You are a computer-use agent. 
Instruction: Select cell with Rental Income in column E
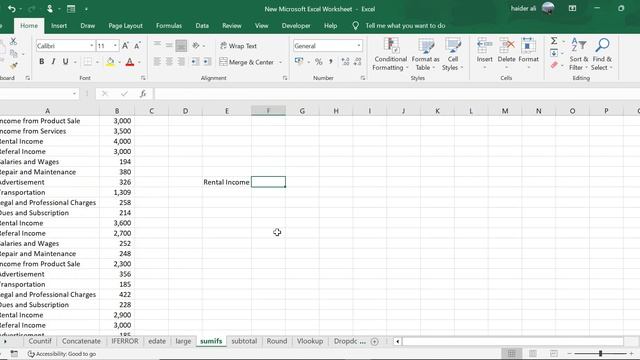(x=227, y=182)
